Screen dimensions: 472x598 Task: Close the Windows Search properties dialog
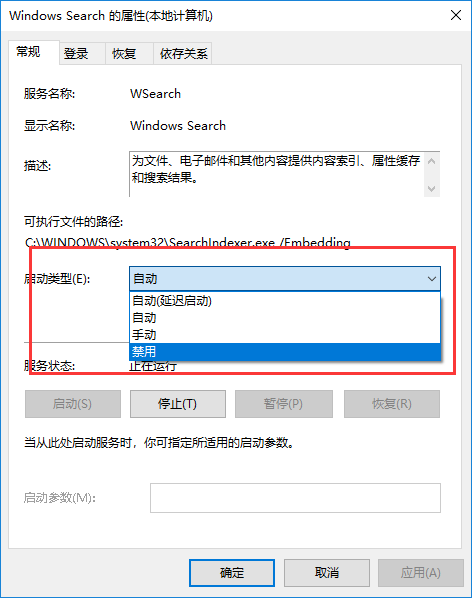(456, 15)
